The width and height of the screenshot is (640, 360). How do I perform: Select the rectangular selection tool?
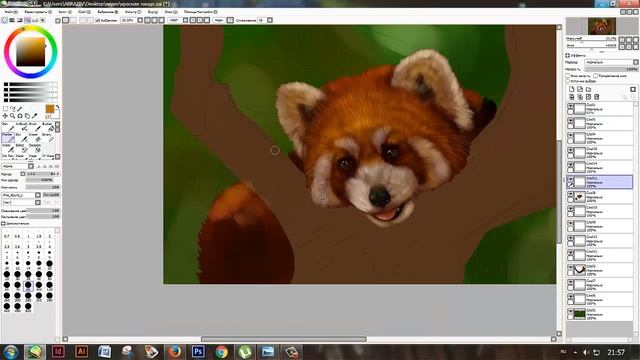click(x=5, y=109)
